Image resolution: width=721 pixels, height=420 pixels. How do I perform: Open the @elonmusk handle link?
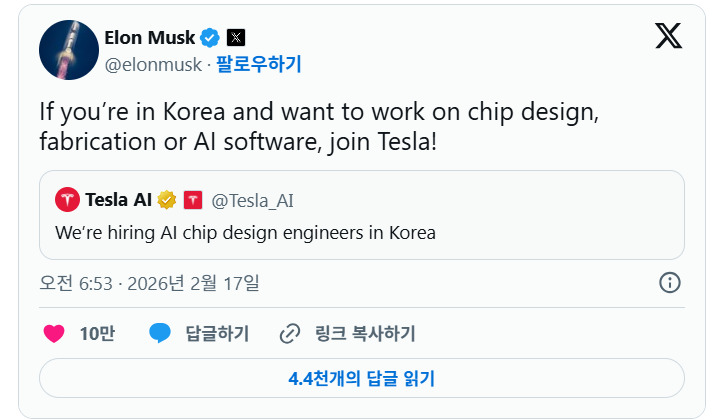pos(151,65)
